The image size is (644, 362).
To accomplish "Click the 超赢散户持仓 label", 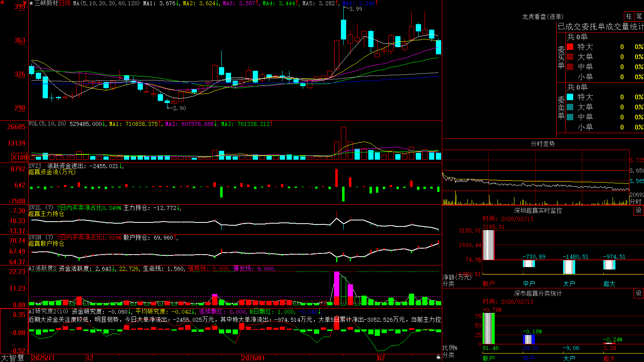I will pyautogui.click(x=46, y=243).
